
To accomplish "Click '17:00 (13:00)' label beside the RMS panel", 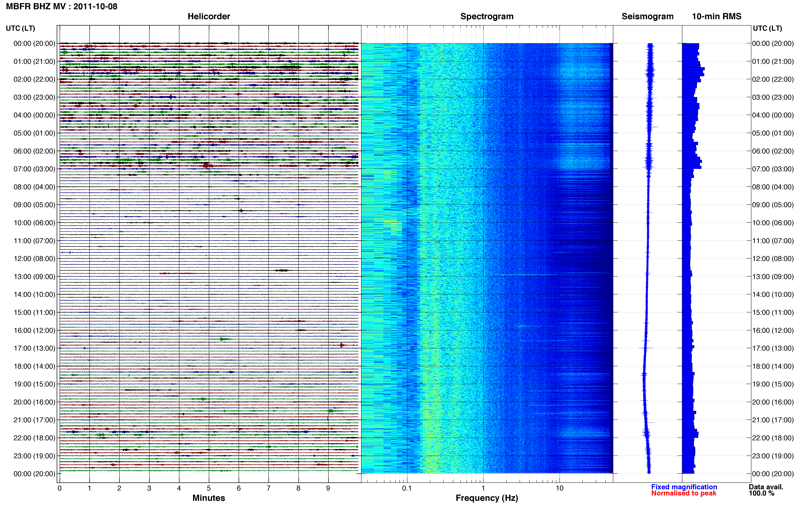I will pos(773,348).
